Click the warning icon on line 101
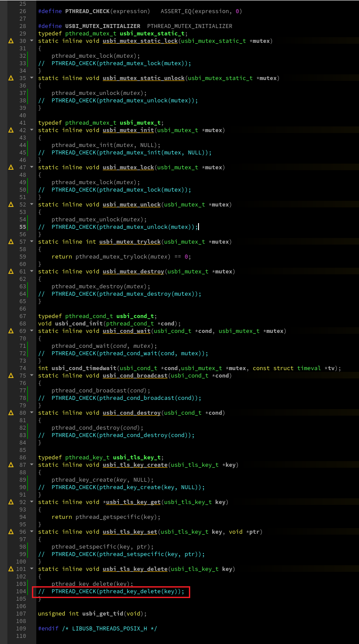Screen dimensions: 359x644 tap(11, 569)
